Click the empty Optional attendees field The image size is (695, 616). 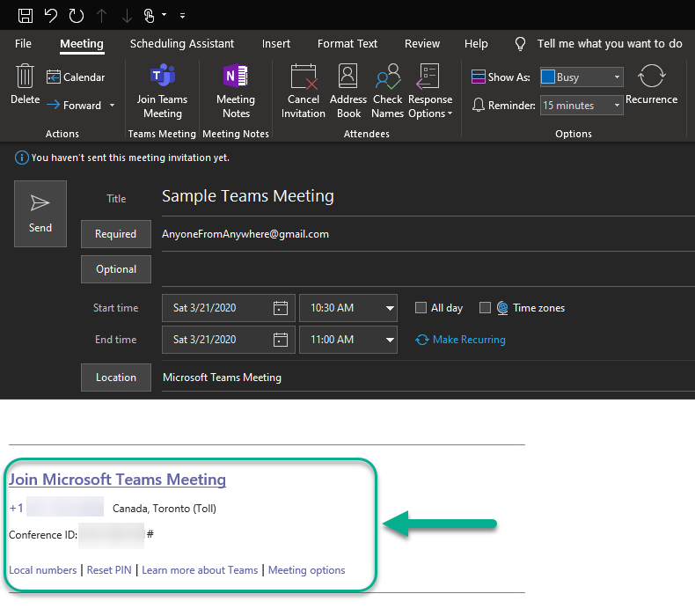428,269
